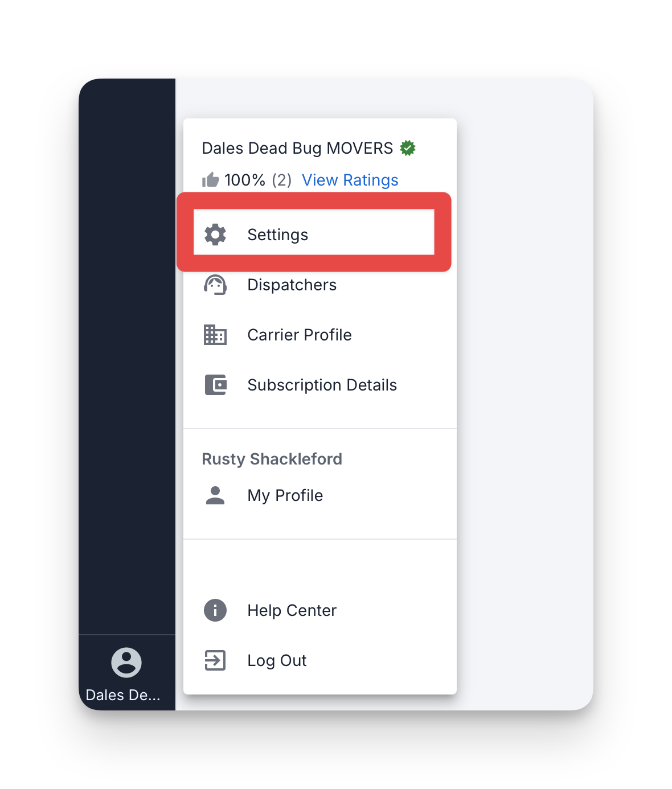Click the green verified badge icon
Image resolution: width=672 pixels, height=789 pixels.
pos(408,148)
